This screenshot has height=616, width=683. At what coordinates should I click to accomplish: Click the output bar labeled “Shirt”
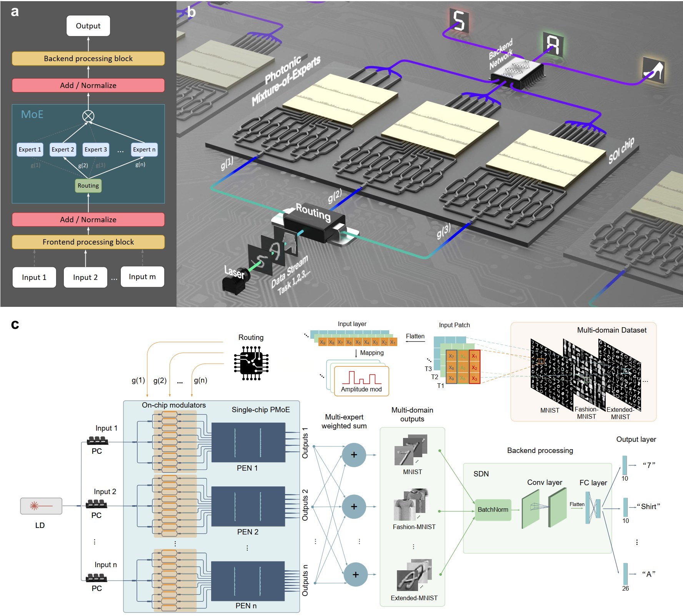[626, 507]
